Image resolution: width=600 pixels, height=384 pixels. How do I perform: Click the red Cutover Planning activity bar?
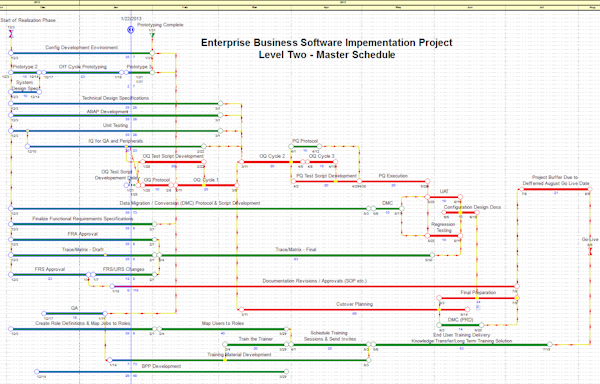coord(354,310)
